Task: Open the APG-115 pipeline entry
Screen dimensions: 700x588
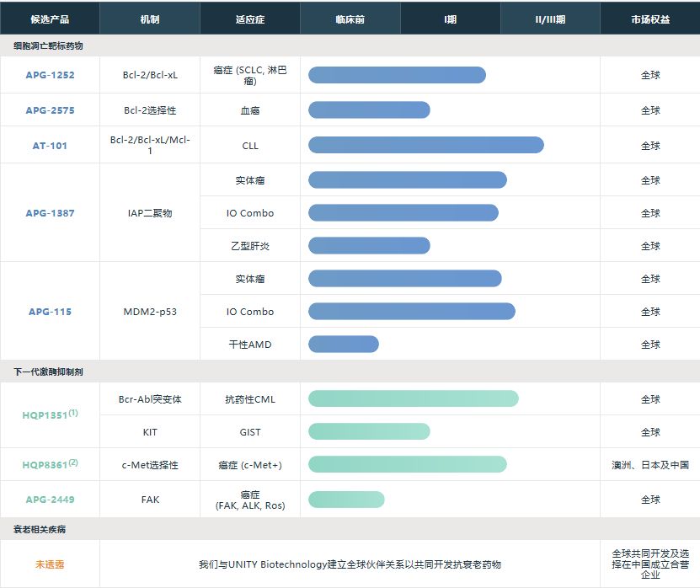Action: (x=50, y=311)
